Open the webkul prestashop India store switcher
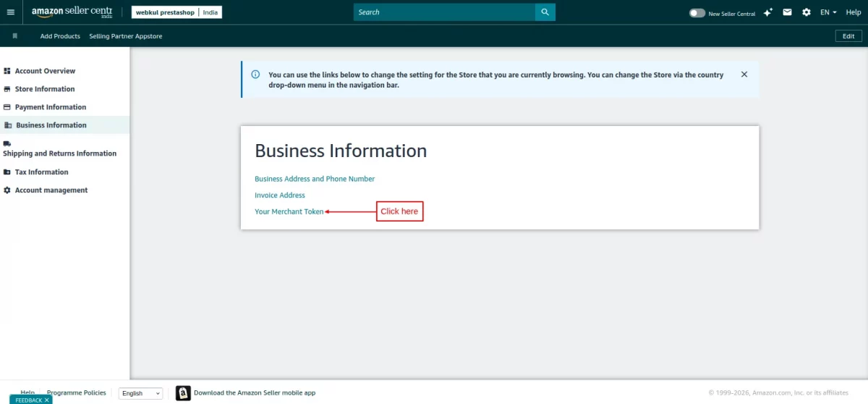868x404 pixels. pos(176,12)
